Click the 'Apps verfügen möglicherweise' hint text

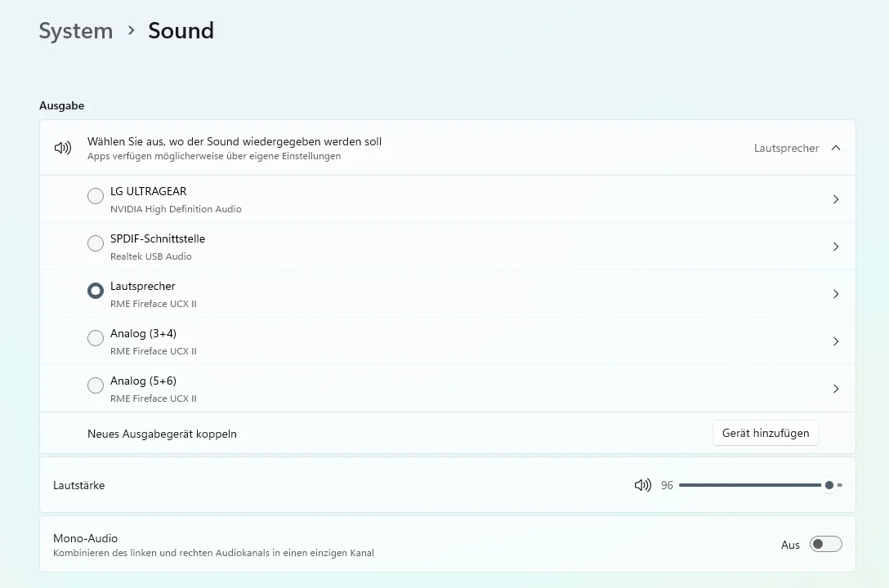click(214, 156)
